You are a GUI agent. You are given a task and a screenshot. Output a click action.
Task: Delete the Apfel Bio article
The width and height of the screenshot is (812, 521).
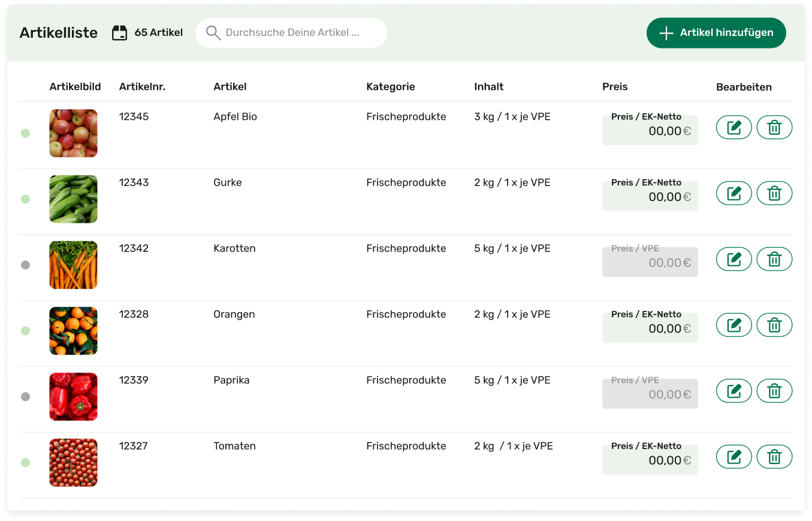click(774, 128)
